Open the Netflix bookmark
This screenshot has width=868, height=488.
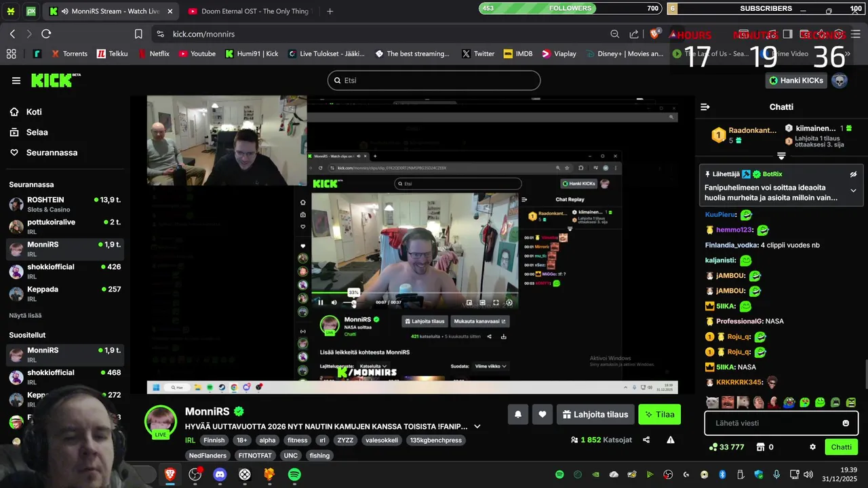pos(154,54)
